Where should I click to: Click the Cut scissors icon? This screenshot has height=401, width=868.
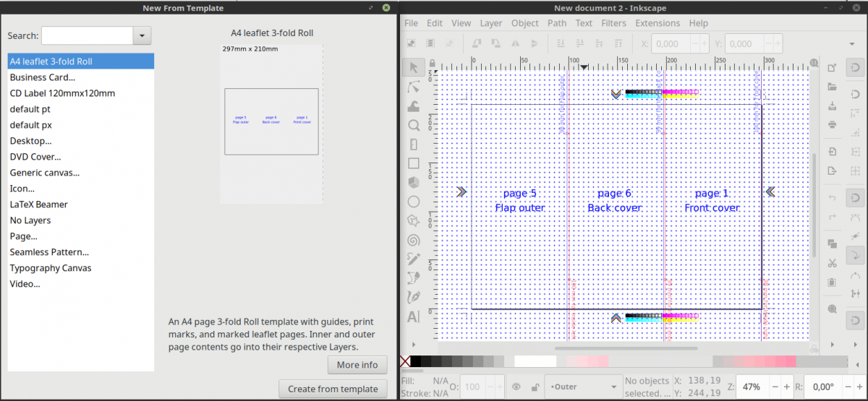tap(832, 263)
